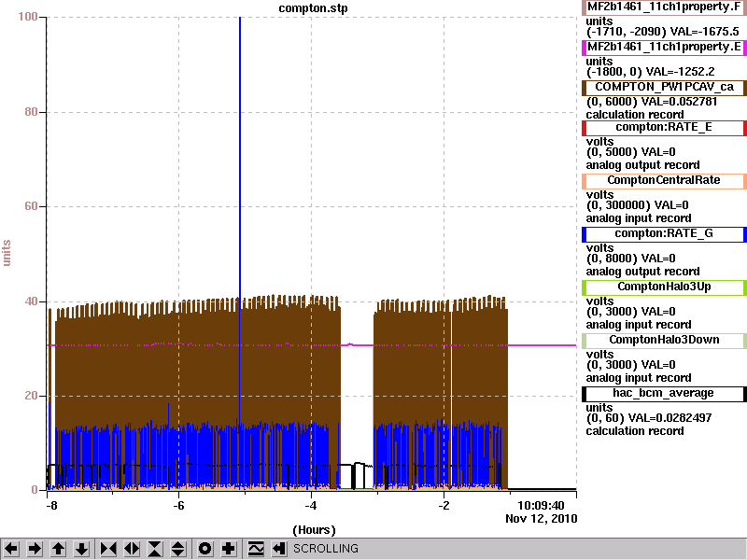Image resolution: width=747 pixels, height=560 pixels.
Task: Compress the vertical axis with the hourglass icon
Action: 155,549
